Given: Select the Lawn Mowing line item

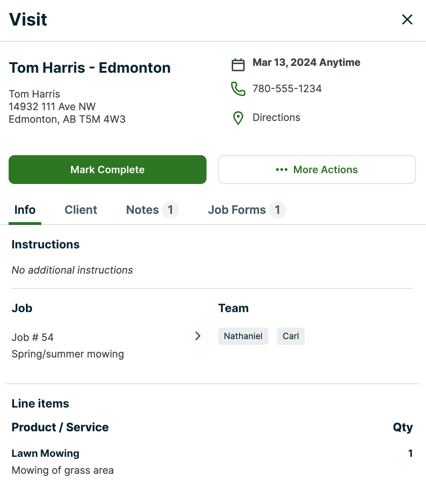Looking at the screenshot, I should pos(45,454).
